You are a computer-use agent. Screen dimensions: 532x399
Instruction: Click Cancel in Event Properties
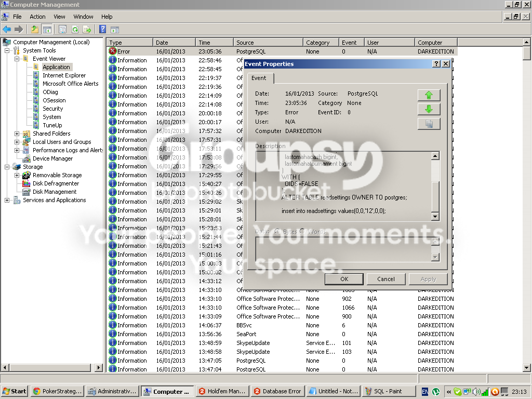pos(386,279)
